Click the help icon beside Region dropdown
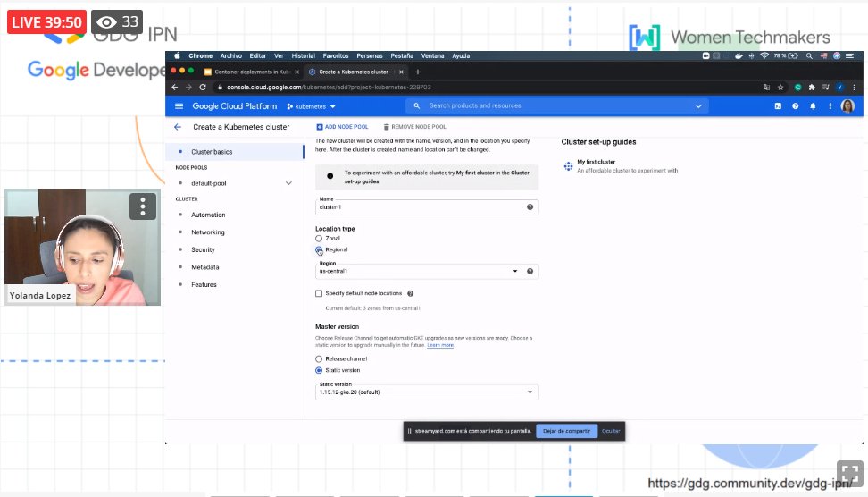Screen dimensions: 868x497 [x=530, y=272]
